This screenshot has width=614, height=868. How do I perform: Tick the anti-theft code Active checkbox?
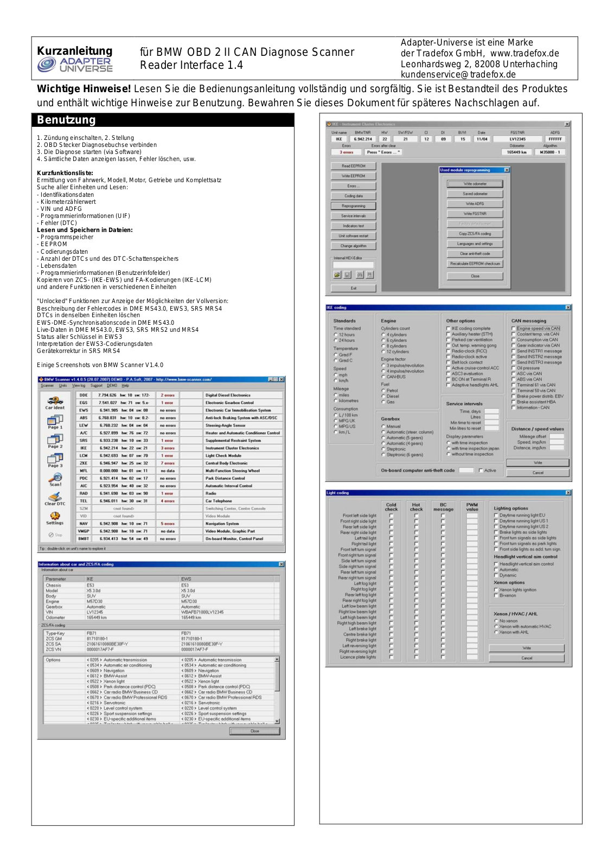tap(488, 471)
